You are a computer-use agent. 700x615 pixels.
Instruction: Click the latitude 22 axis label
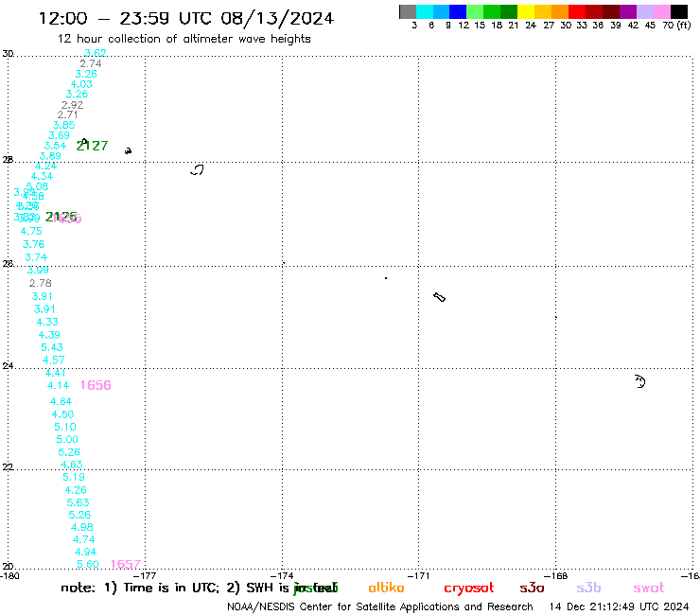(x=8, y=466)
